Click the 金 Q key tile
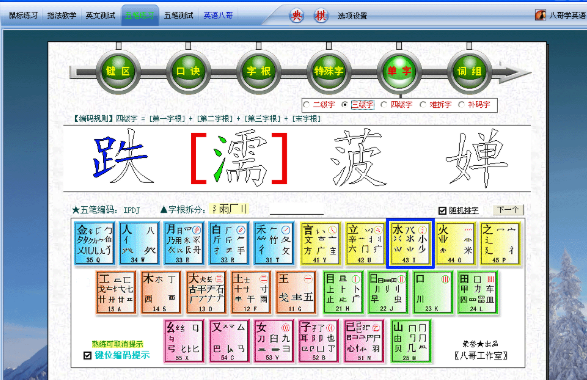Viewport: 587px width, 380px height. pyautogui.click(x=94, y=243)
